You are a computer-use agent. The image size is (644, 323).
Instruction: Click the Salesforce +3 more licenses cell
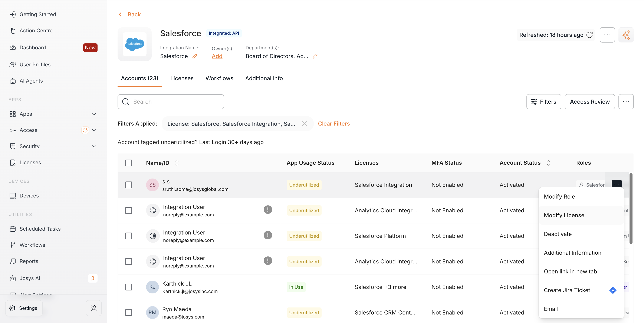(381, 287)
